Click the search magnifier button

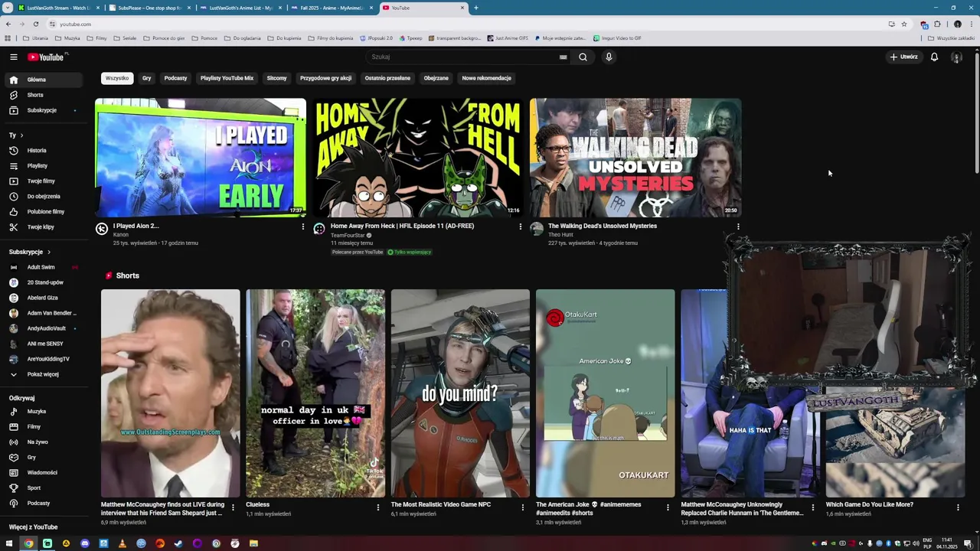pos(583,57)
